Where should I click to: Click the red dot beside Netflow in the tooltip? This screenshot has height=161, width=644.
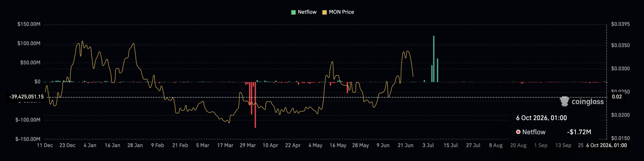click(x=518, y=132)
